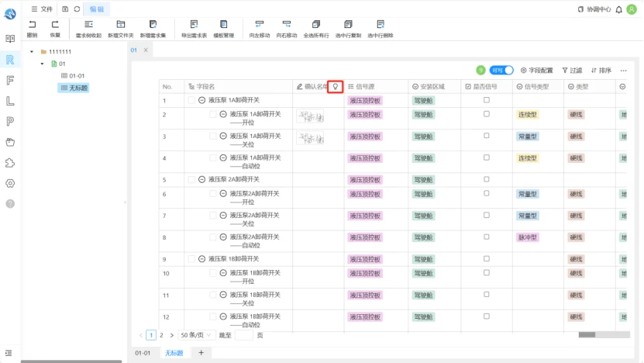Click the 字段配置 field configuration button
Screen dimensions: 644x363
[536, 71]
